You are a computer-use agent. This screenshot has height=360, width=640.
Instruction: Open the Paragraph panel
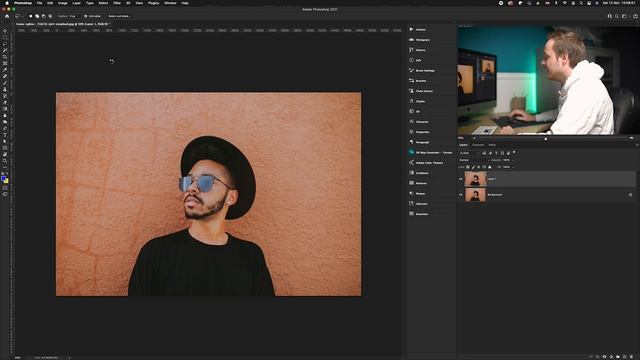(420, 142)
